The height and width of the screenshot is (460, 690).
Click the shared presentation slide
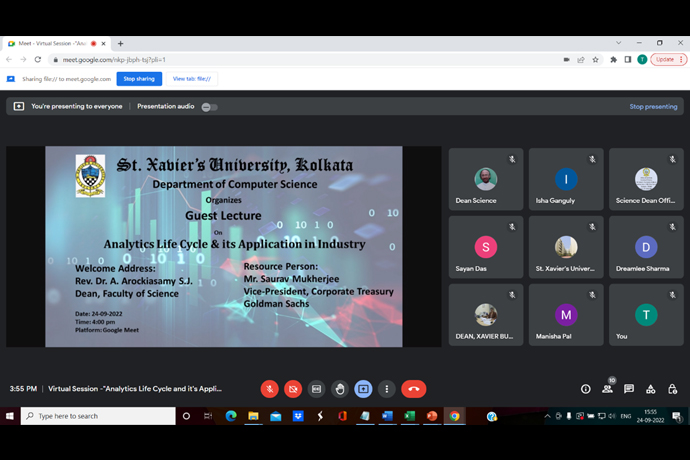pyautogui.click(x=224, y=247)
